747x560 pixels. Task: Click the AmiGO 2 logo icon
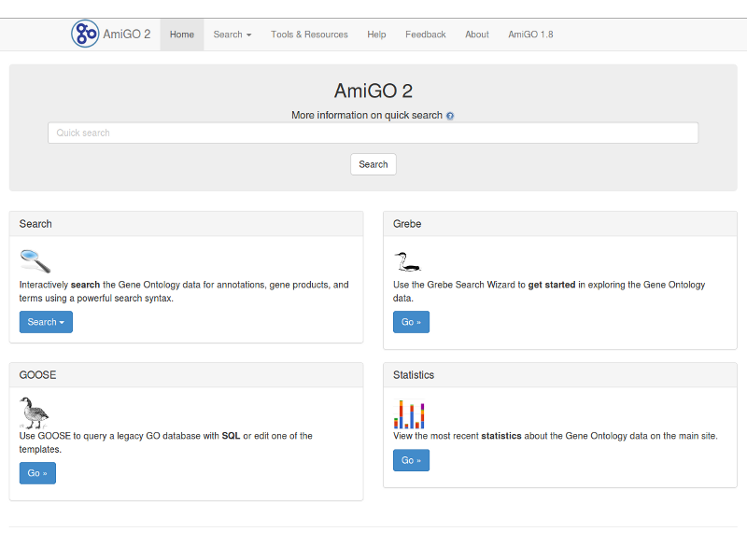tap(85, 34)
